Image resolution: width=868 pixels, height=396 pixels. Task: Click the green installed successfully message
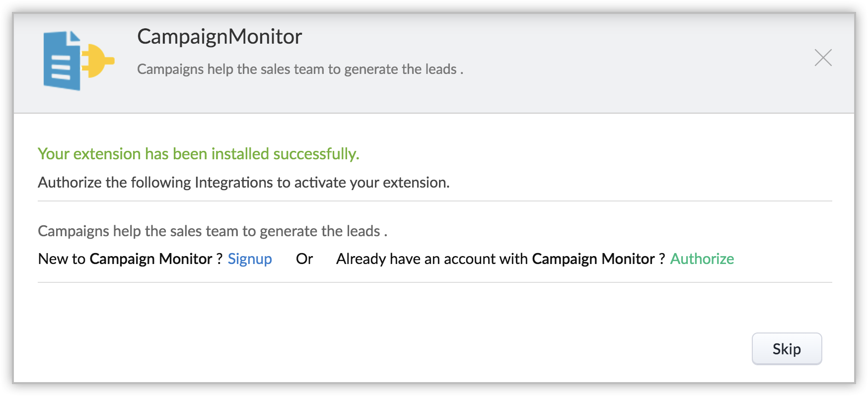tap(198, 154)
